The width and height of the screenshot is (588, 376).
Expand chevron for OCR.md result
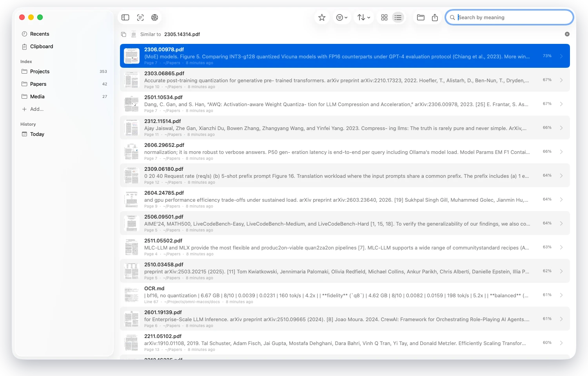pyautogui.click(x=561, y=295)
